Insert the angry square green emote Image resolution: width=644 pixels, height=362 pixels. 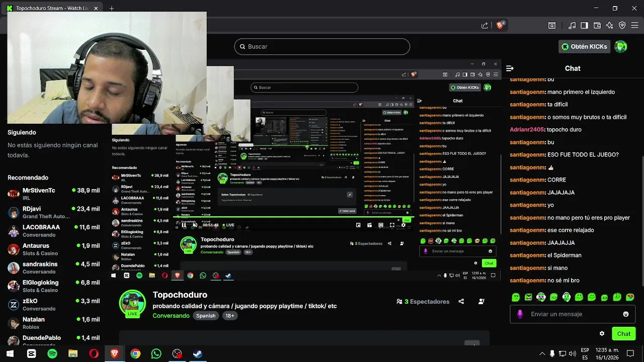click(528, 297)
